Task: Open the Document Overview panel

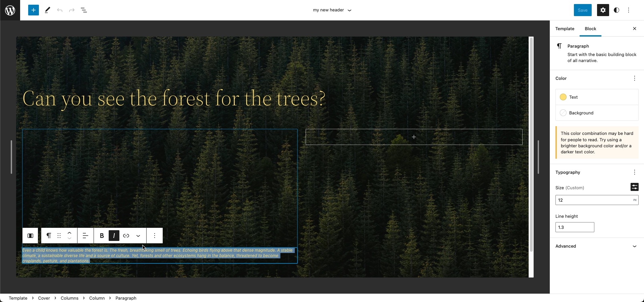Action: point(84,10)
